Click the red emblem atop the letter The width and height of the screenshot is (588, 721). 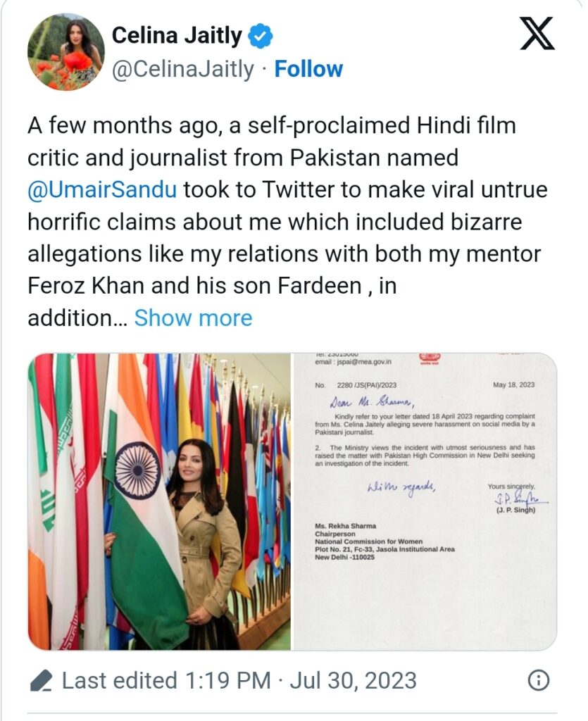coord(428,358)
